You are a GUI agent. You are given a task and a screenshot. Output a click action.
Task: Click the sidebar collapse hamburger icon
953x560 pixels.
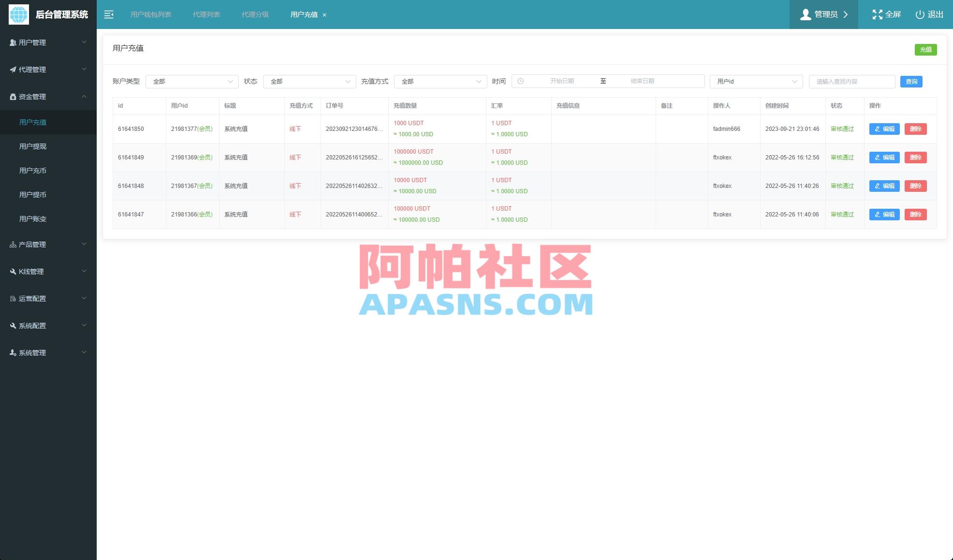click(109, 14)
